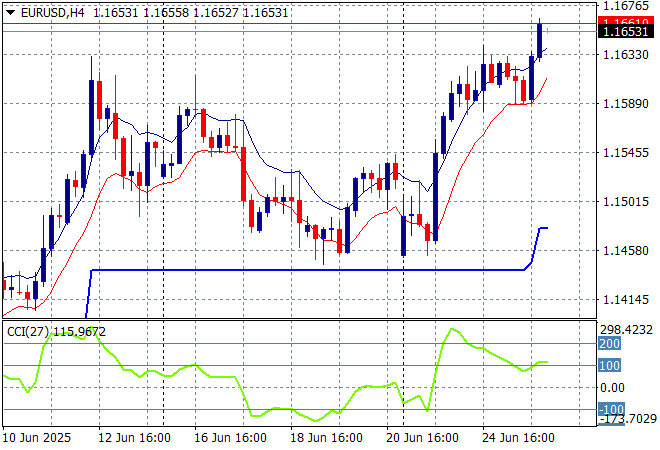Viewport: 660px width, 450px height.
Task: Select the 20 Jun 16:00 time label
Action: pyautogui.click(x=422, y=438)
